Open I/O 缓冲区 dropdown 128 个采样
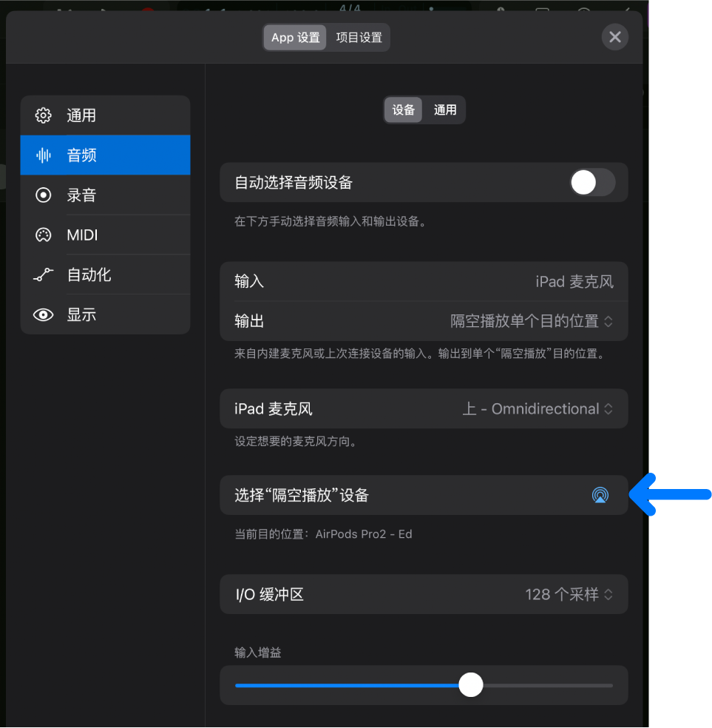The height and width of the screenshot is (728, 712). 569,595
